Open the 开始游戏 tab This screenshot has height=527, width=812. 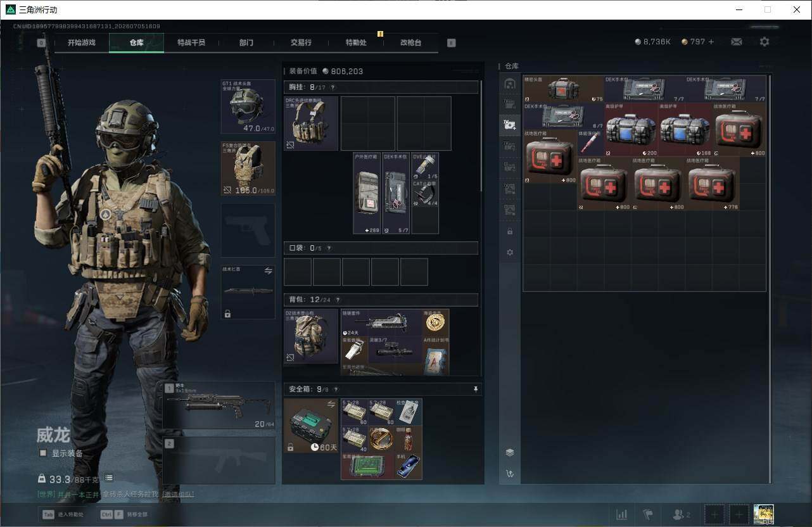[x=82, y=42]
